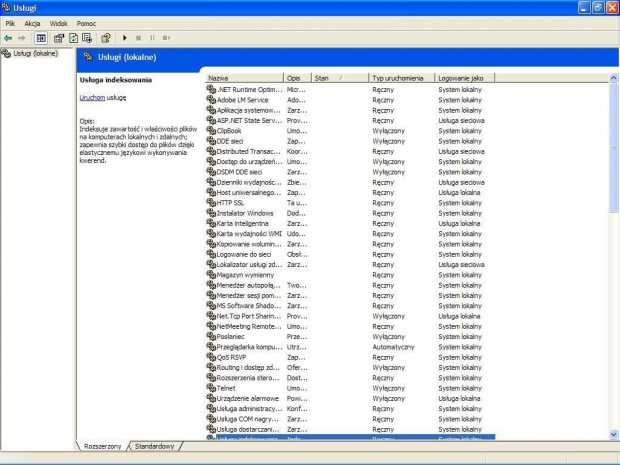The width and height of the screenshot is (620, 465).
Task: Open the Widok menu
Action: tap(59, 22)
